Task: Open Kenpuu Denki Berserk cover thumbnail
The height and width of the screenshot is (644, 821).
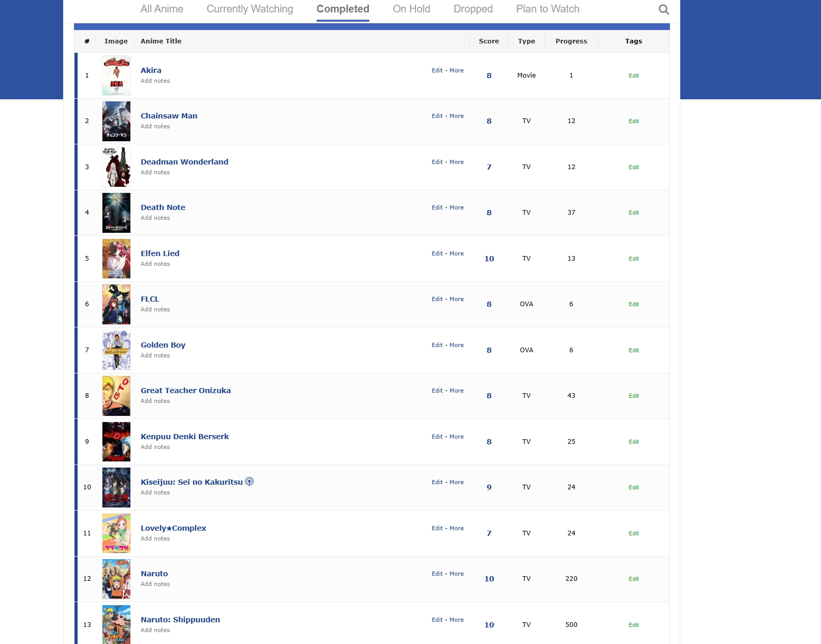Action: click(x=116, y=442)
